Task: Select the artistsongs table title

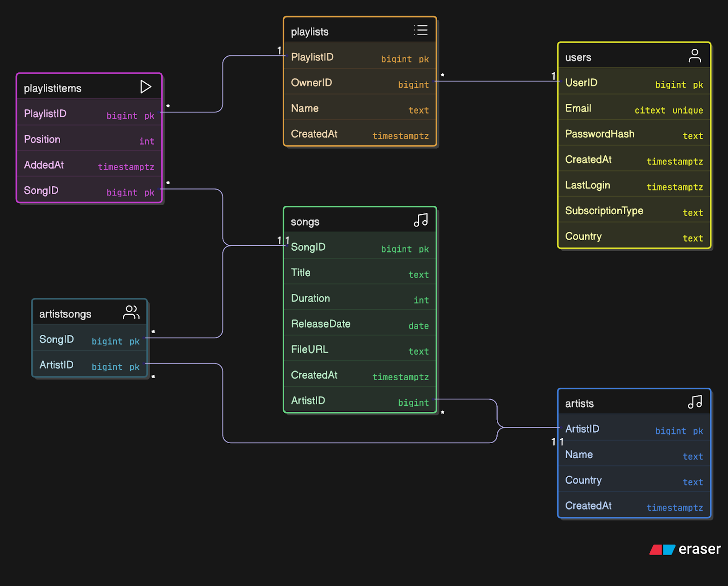Action: point(65,314)
